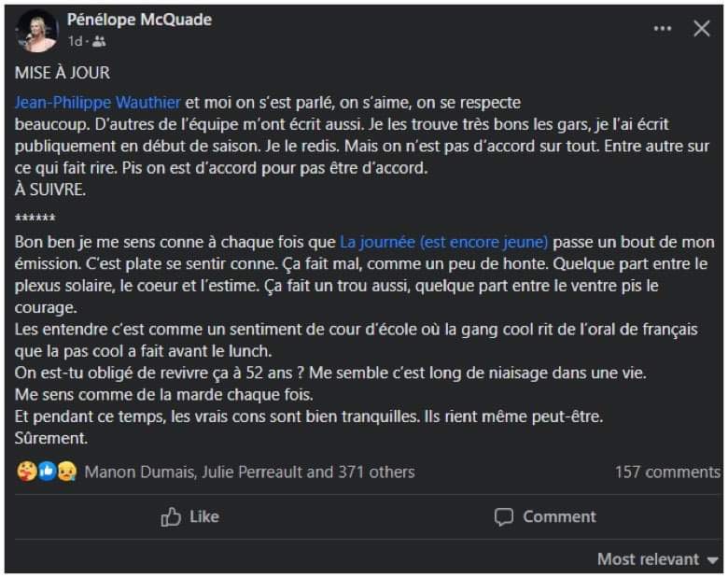
Task: Open Jean-Philippe Wauthier tagged profile link
Action: pos(97,102)
